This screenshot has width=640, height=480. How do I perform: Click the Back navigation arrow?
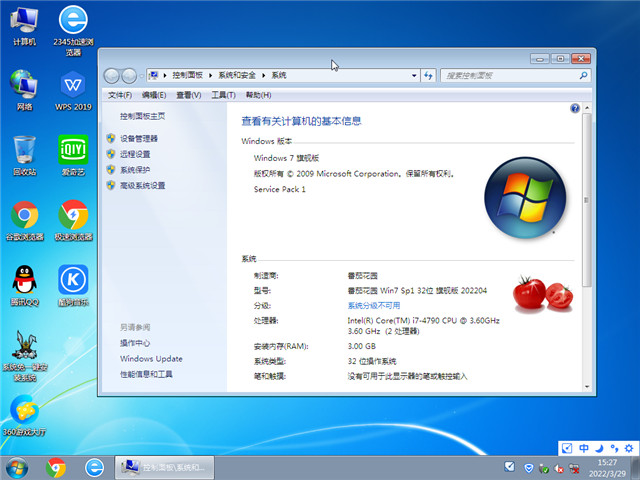click(x=111, y=76)
